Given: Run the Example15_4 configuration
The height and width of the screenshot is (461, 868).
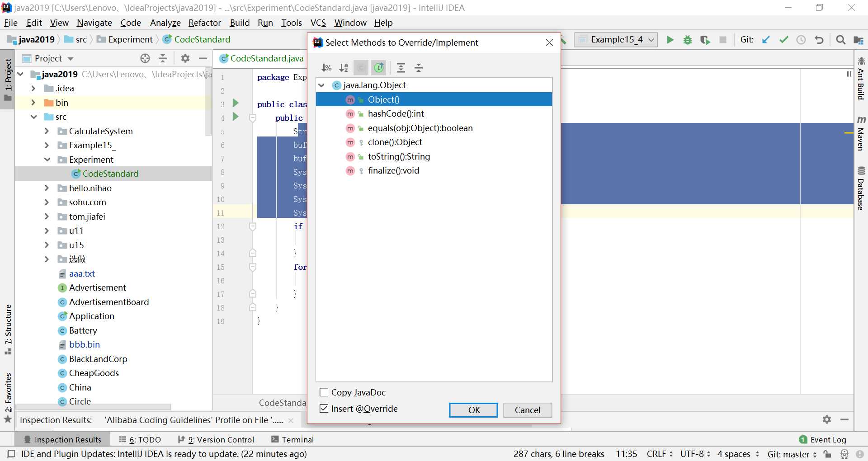Looking at the screenshot, I should pos(670,40).
